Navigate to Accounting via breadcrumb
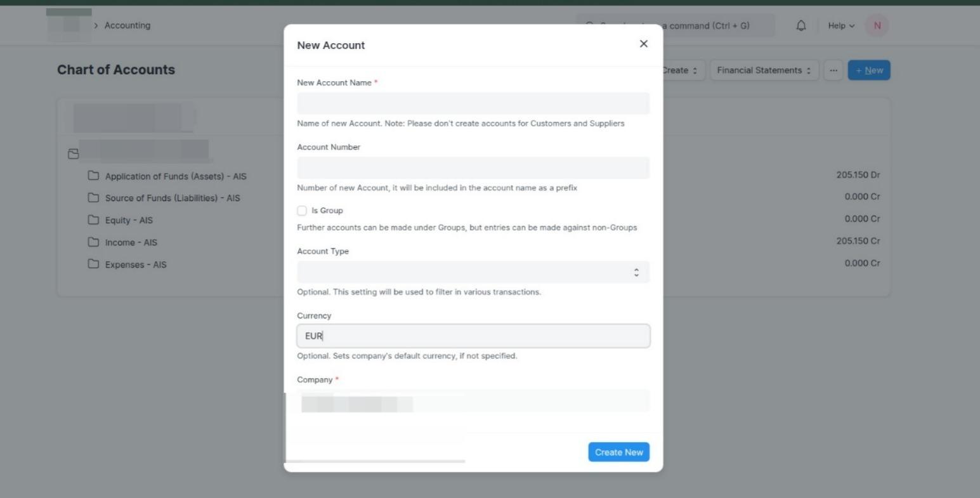This screenshot has height=498, width=980. point(126,25)
